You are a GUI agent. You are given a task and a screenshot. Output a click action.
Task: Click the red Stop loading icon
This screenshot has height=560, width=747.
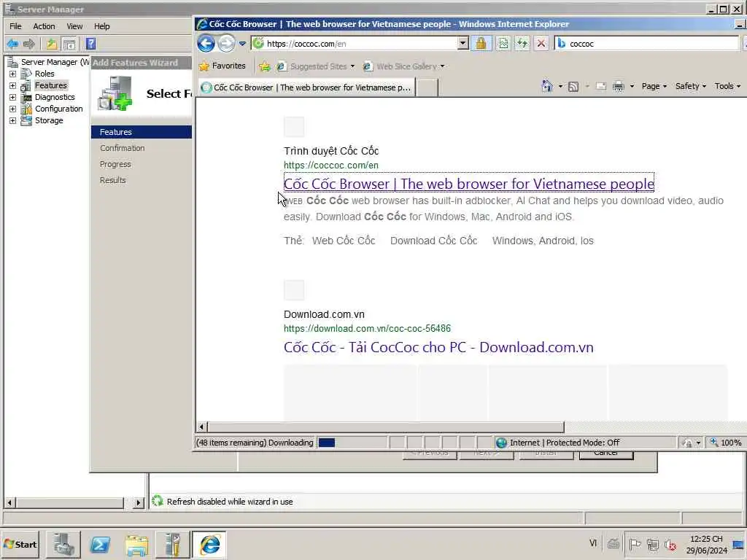click(x=541, y=43)
